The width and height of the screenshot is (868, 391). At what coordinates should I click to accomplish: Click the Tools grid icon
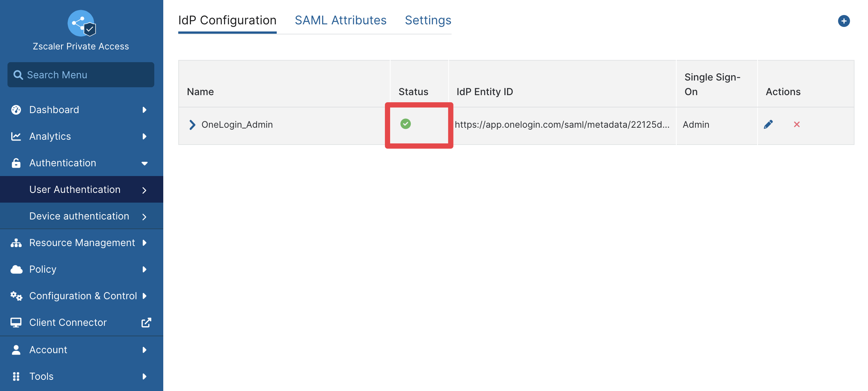point(16,376)
